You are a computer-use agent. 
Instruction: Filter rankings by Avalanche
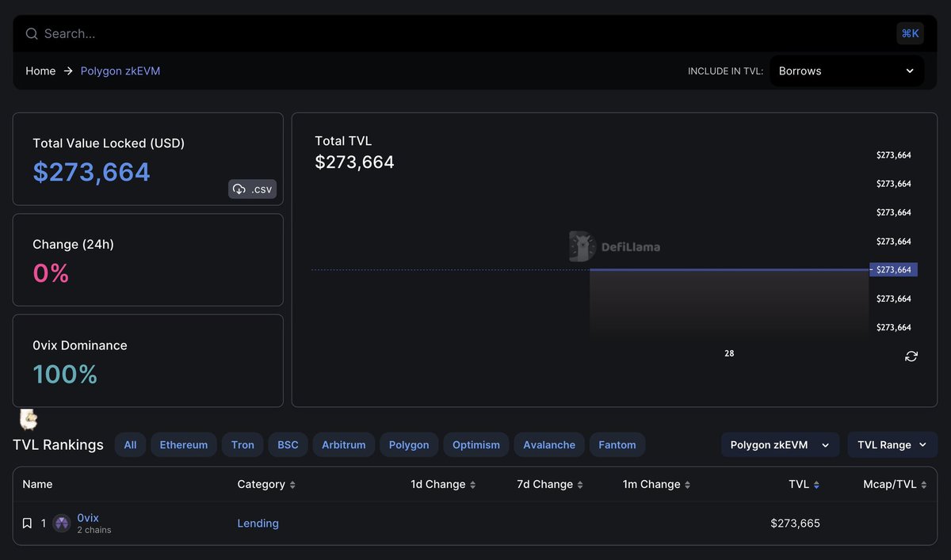point(549,444)
